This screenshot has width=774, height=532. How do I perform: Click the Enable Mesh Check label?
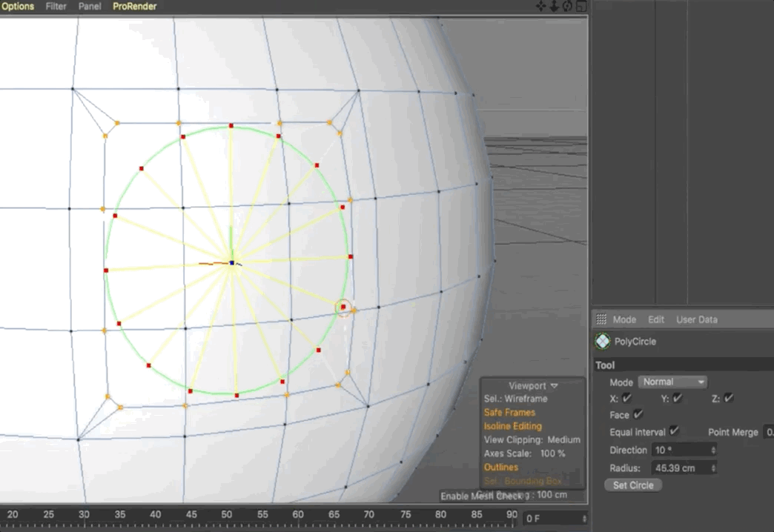coord(482,496)
